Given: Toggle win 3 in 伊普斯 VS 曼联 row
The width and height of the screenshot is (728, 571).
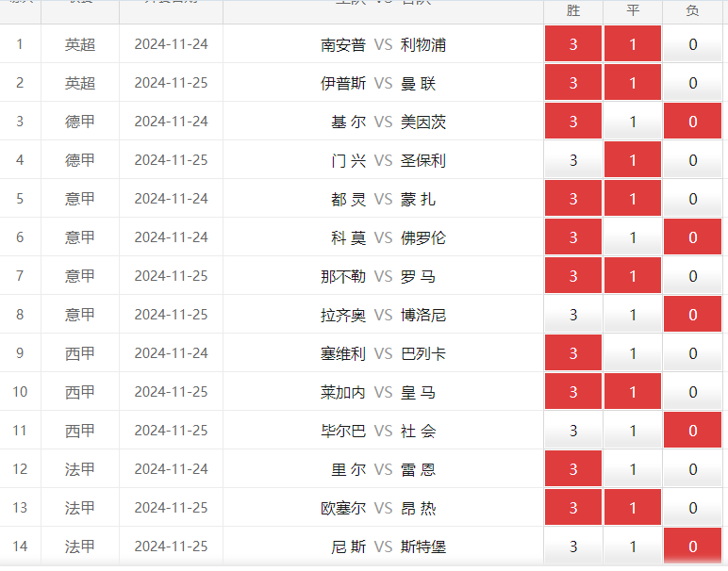Looking at the screenshot, I should (573, 82).
